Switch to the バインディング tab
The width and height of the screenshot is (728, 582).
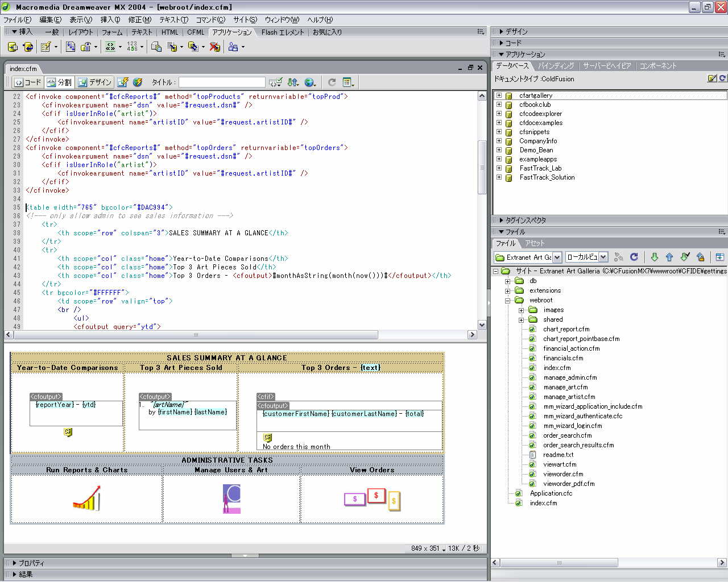click(x=556, y=66)
